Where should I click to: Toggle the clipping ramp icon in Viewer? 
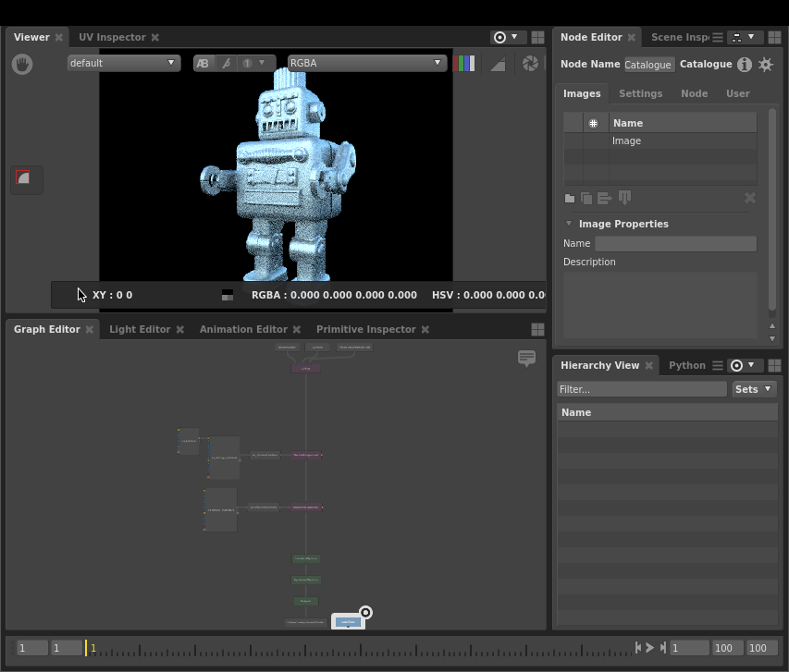[498, 64]
